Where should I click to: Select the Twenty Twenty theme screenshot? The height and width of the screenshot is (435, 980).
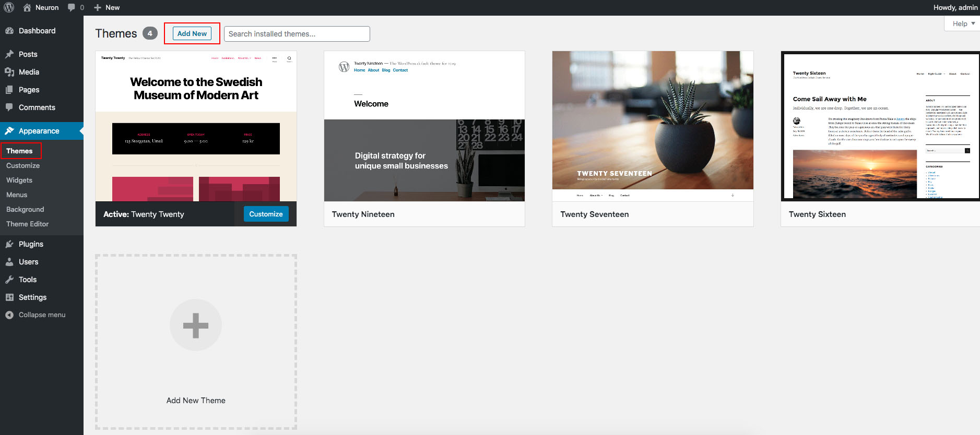(x=196, y=126)
